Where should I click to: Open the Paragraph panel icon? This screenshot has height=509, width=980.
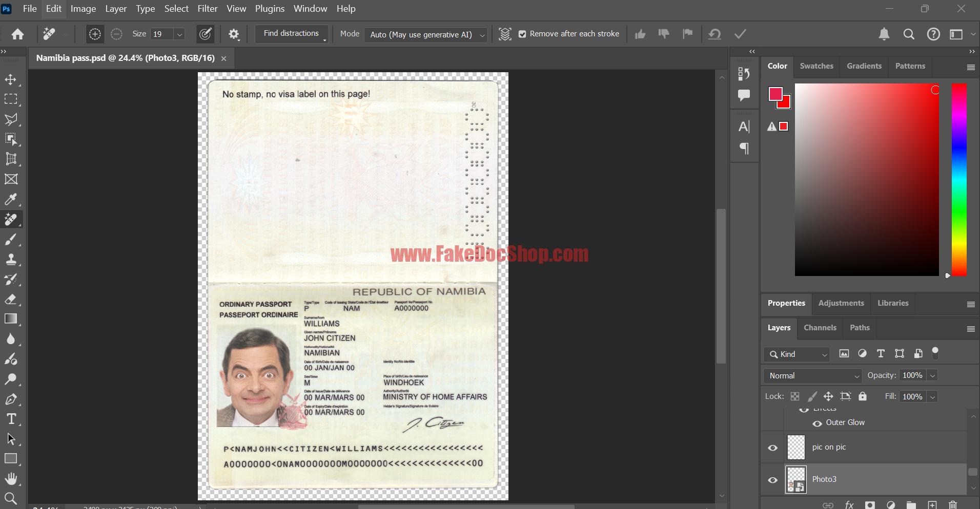(x=744, y=149)
